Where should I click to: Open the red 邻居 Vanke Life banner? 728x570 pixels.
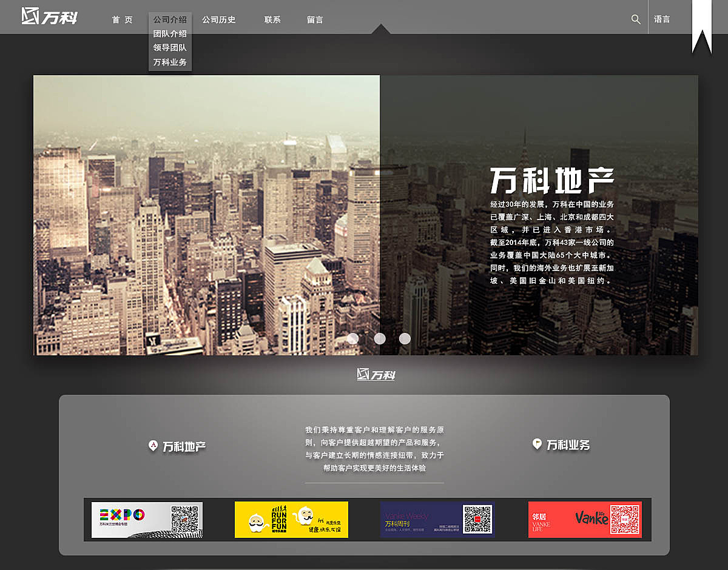point(585,520)
